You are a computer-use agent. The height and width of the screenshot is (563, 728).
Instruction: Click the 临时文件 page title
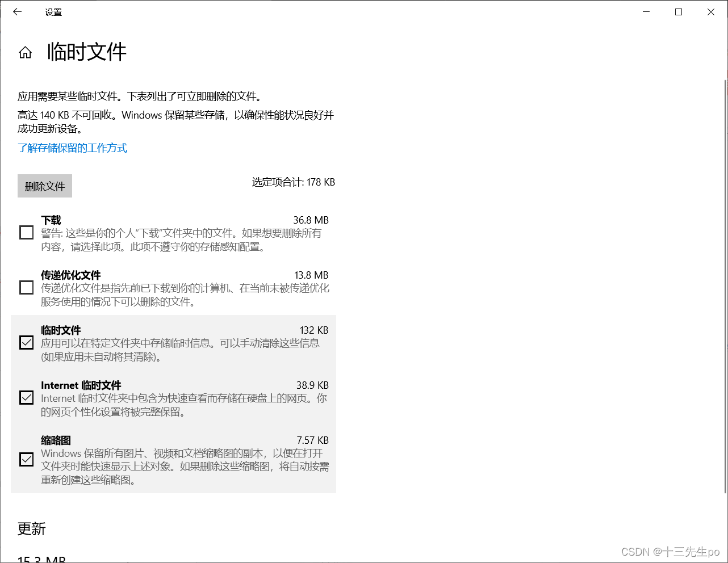86,52
